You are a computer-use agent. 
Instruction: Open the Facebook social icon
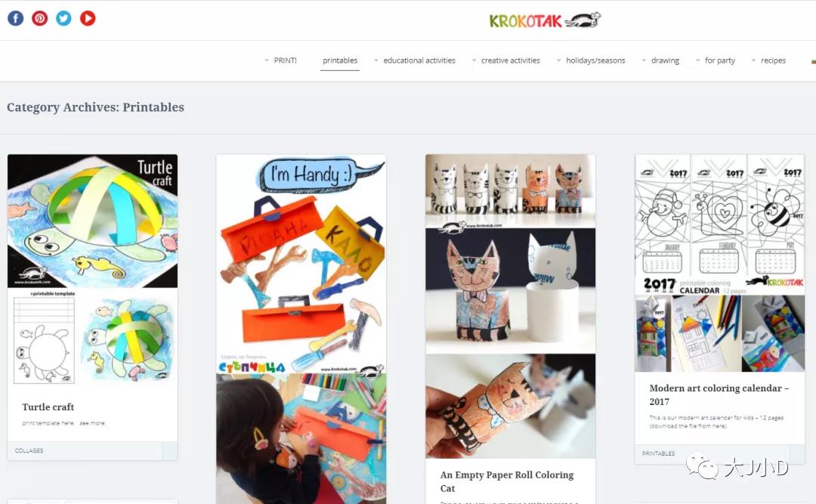tap(16, 18)
